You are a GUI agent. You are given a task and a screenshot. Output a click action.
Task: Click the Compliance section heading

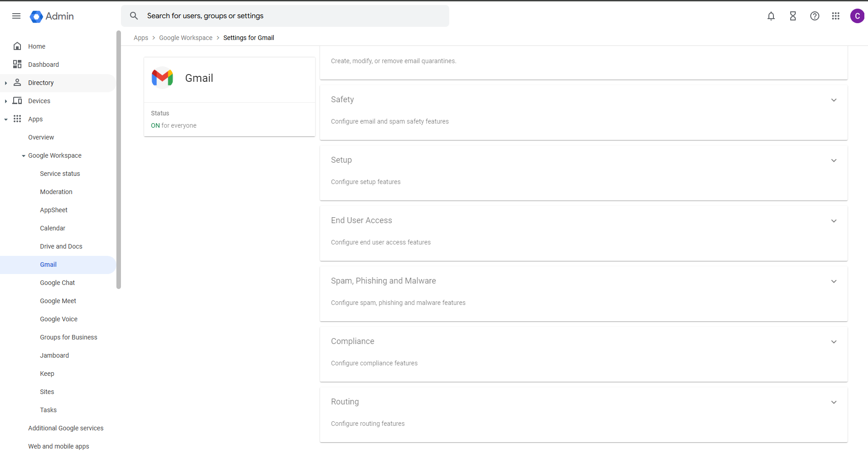(353, 341)
